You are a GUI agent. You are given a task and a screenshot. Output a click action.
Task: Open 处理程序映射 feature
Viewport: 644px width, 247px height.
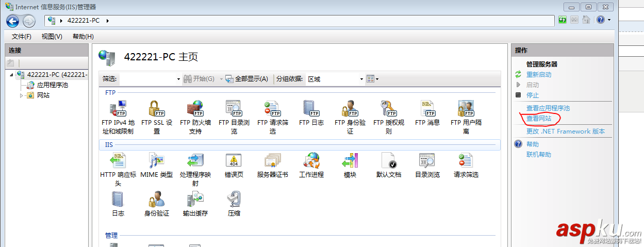[x=195, y=170]
